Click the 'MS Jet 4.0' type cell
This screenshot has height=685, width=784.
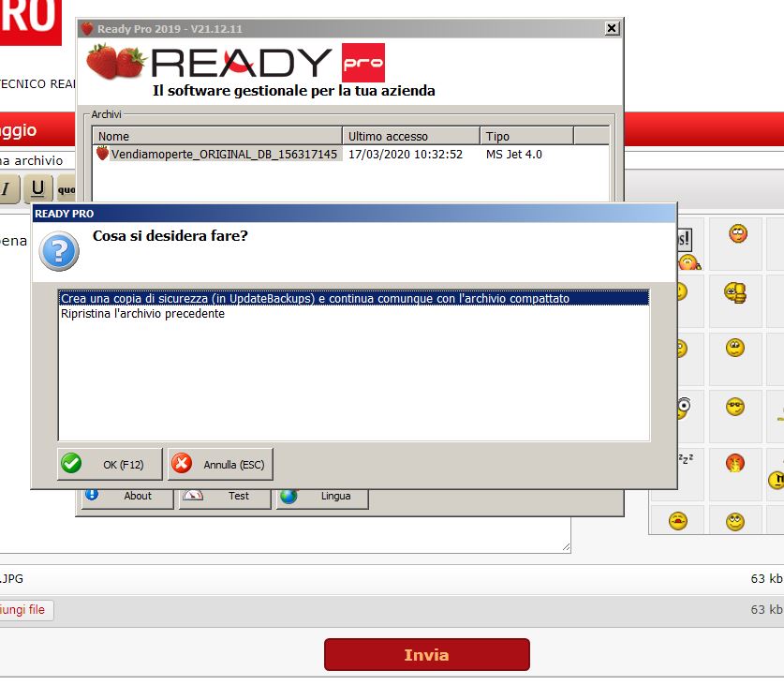point(514,154)
